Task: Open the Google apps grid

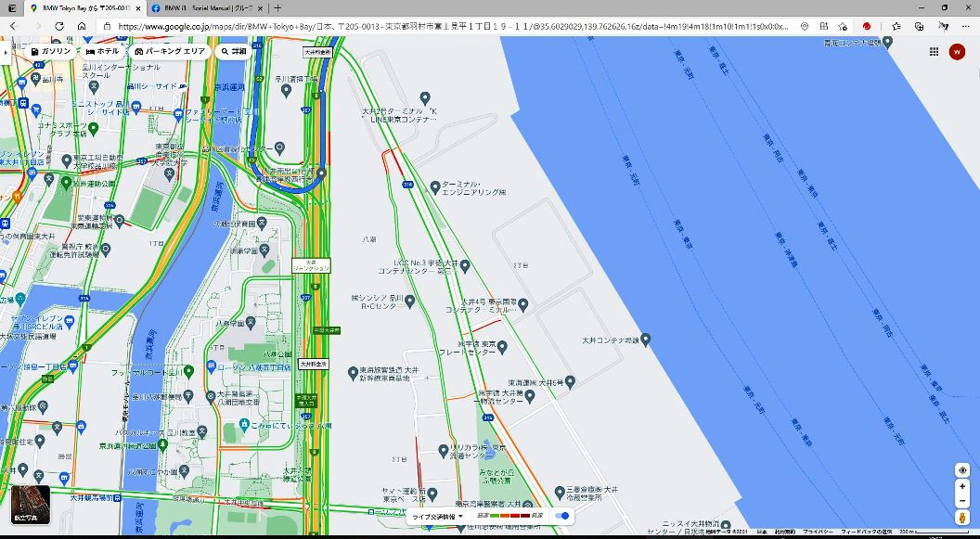Action: point(934,52)
